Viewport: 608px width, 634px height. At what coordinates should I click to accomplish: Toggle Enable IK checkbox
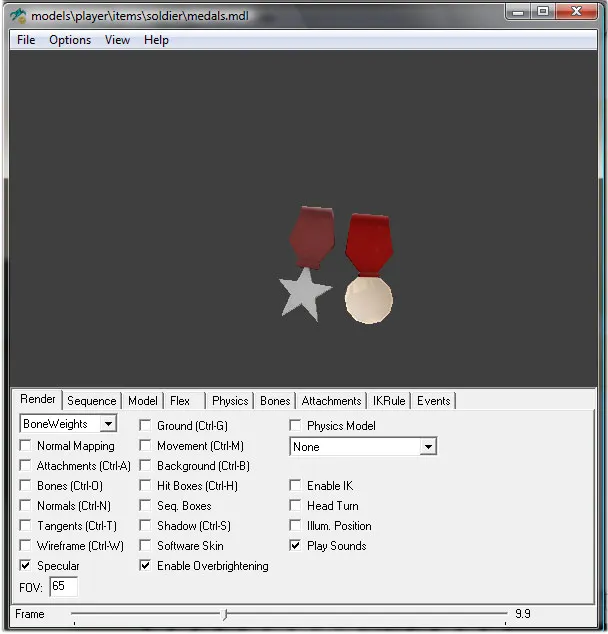pyautogui.click(x=296, y=485)
